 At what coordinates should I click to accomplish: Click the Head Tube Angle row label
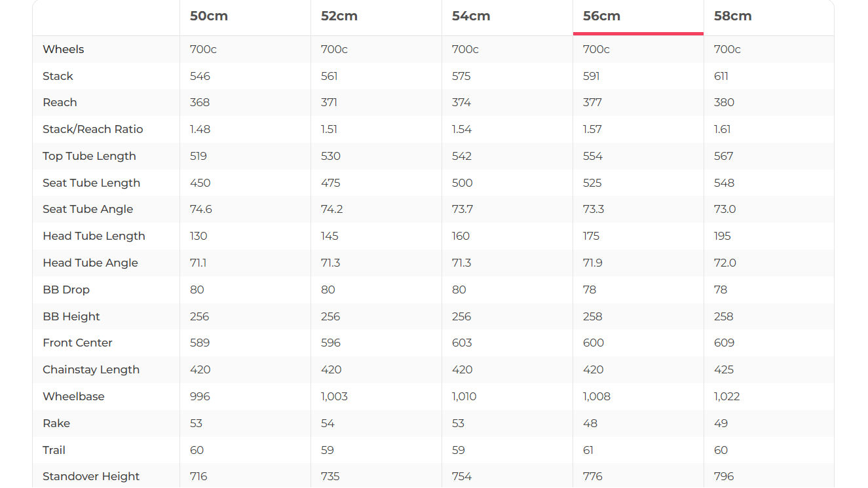click(x=90, y=263)
